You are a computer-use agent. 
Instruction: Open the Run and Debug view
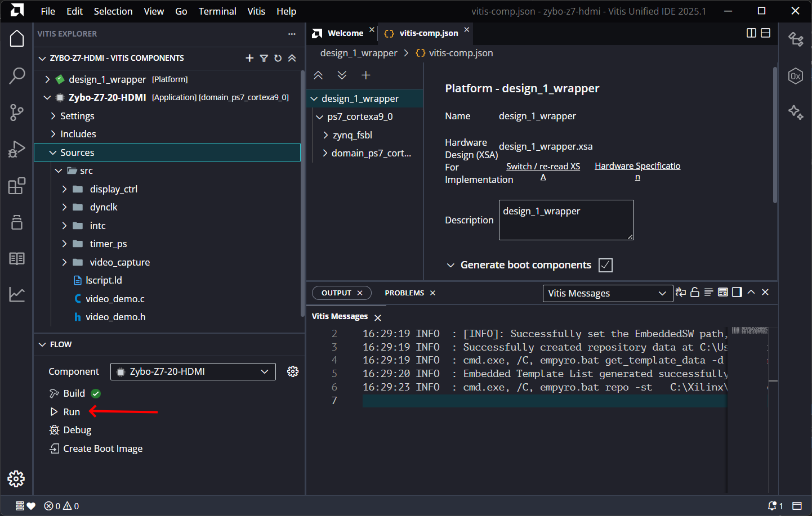click(17, 149)
